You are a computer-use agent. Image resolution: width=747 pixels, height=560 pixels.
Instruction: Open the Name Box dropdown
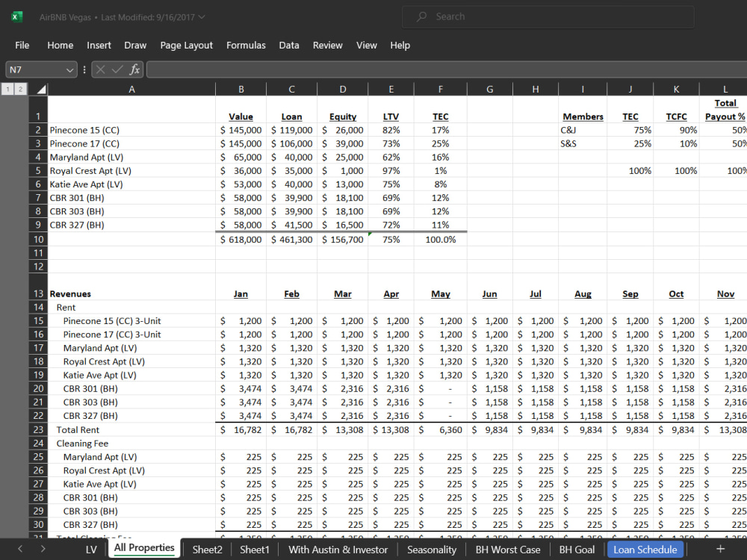(69, 69)
